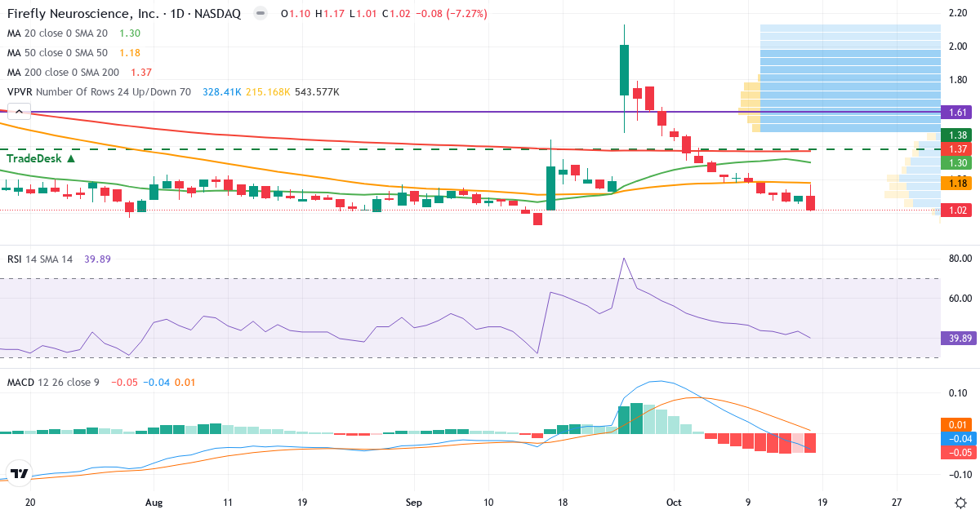Open the chart settings gear icon

pyautogui.click(x=960, y=502)
